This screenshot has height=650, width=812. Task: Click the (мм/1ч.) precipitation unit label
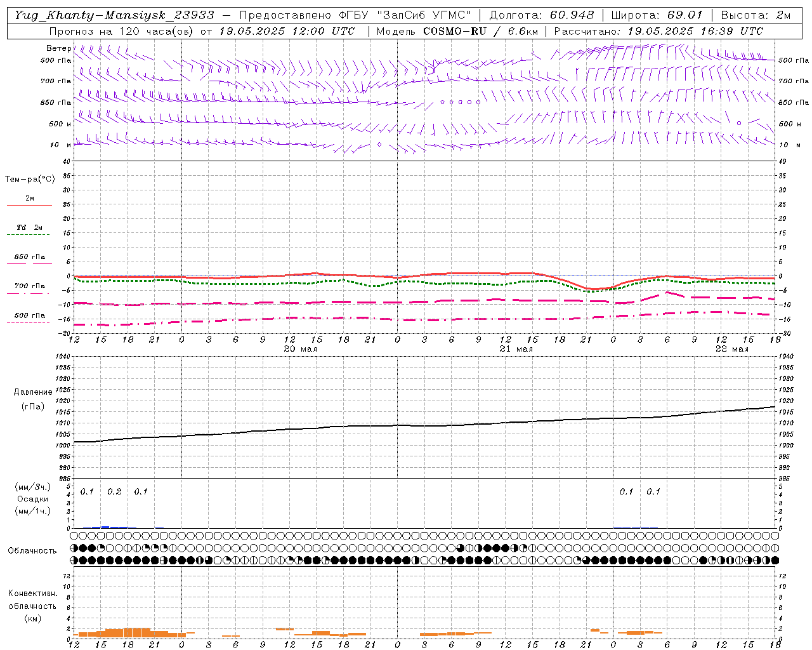pyautogui.click(x=33, y=511)
